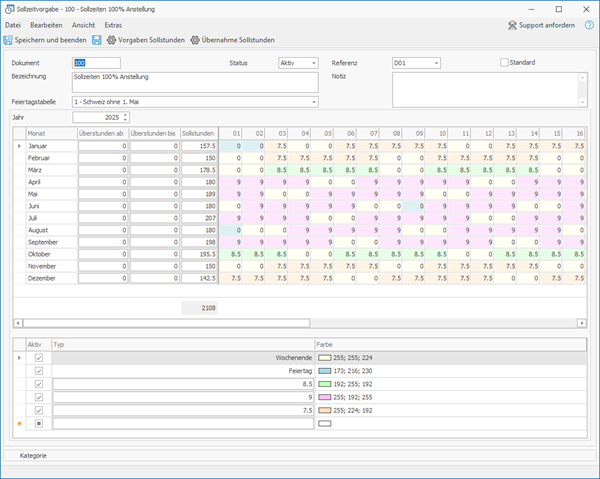Click the row indicator arrow beside Wochenende
The height and width of the screenshot is (479, 600).
tap(19, 358)
